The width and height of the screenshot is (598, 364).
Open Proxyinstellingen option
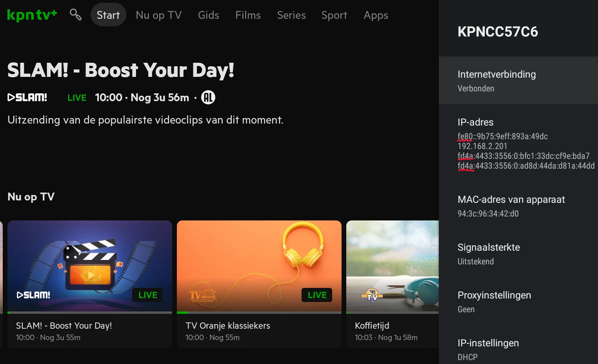click(x=518, y=302)
